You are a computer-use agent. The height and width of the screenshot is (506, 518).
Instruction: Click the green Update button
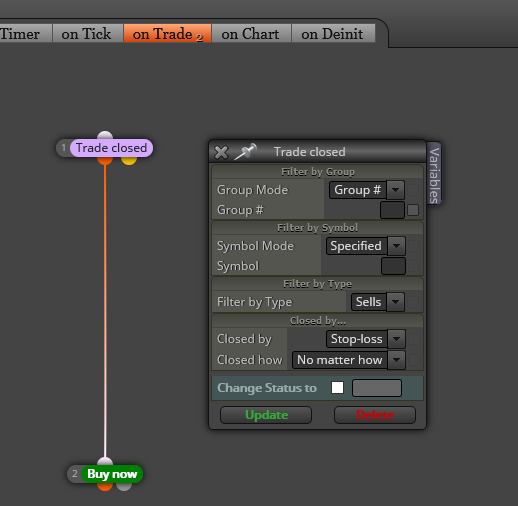click(266, 415)
